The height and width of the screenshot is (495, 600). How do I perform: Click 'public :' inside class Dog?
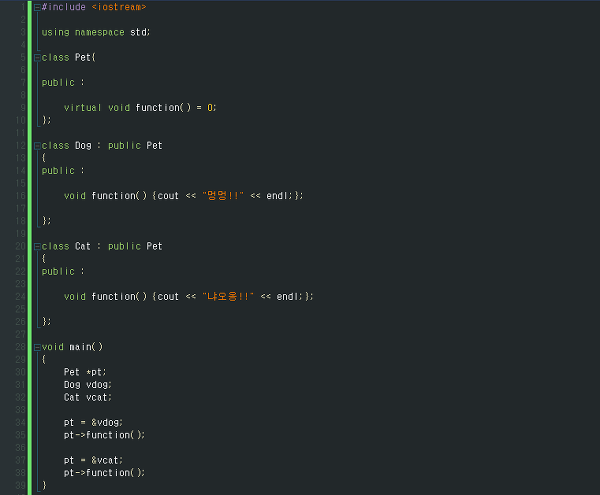pyautogui.click(x=63, y=171)
